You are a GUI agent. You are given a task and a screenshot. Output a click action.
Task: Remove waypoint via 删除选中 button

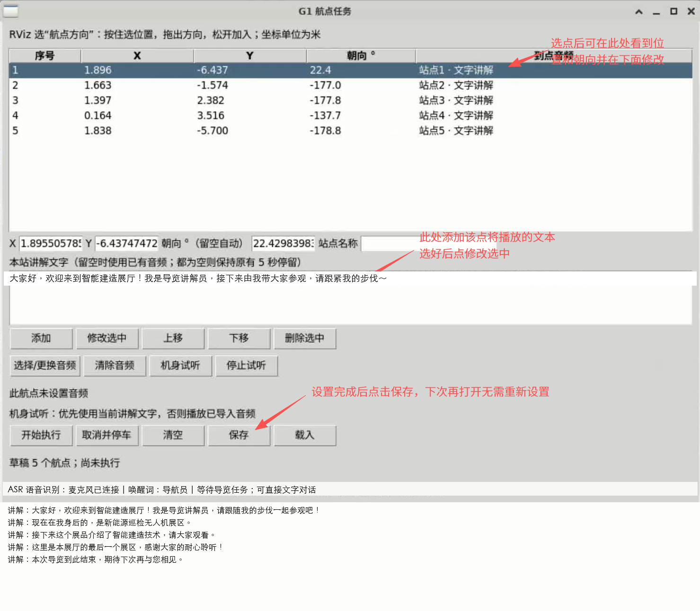tap(305, 339)
